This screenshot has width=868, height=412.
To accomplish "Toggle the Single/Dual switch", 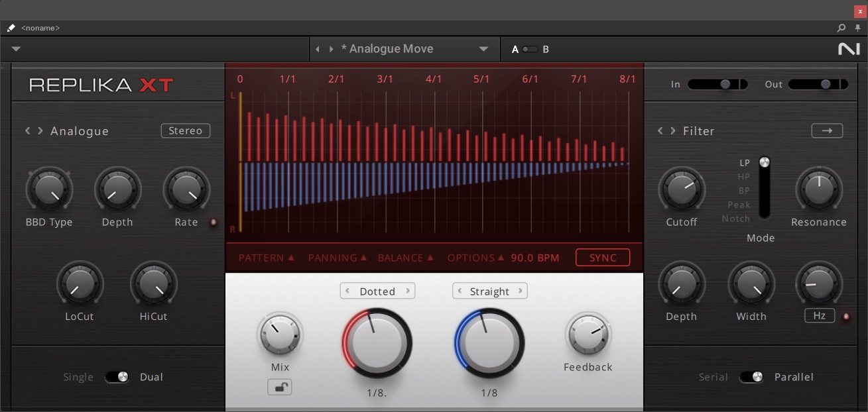I will 117,377.
